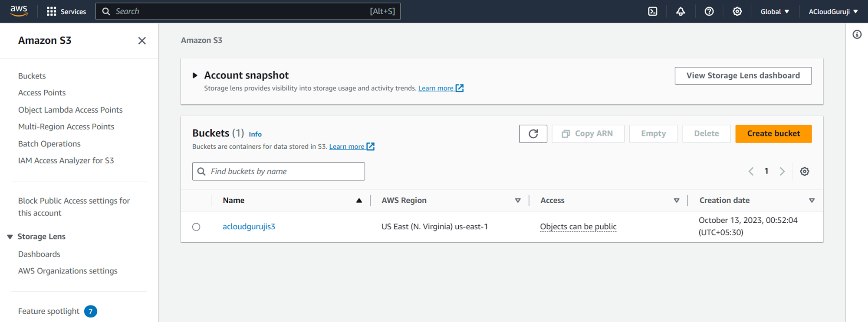Open the info panel icon

[x=857, y=35]
